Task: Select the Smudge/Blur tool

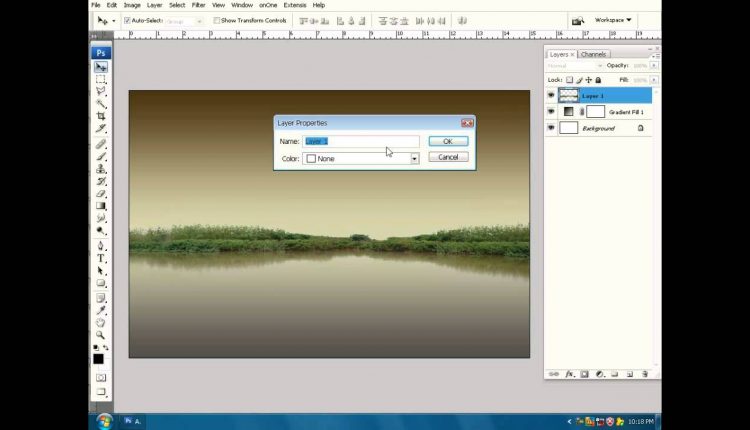Action: tap(100, 218)
